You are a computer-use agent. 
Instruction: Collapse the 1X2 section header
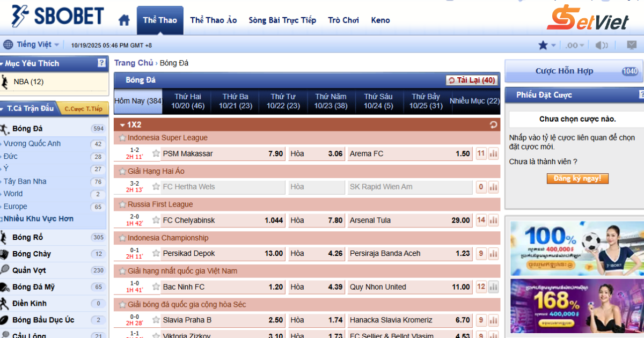[x=122, y=125]
